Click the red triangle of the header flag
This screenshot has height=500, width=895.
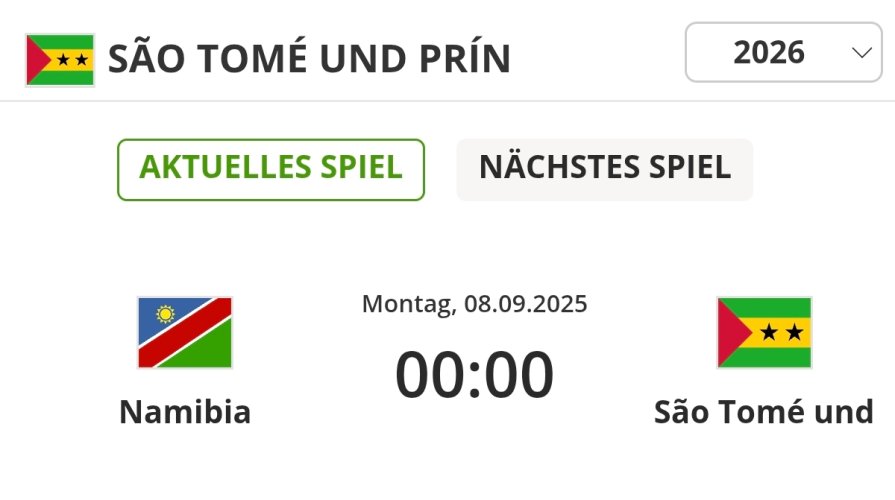[37, 60]
